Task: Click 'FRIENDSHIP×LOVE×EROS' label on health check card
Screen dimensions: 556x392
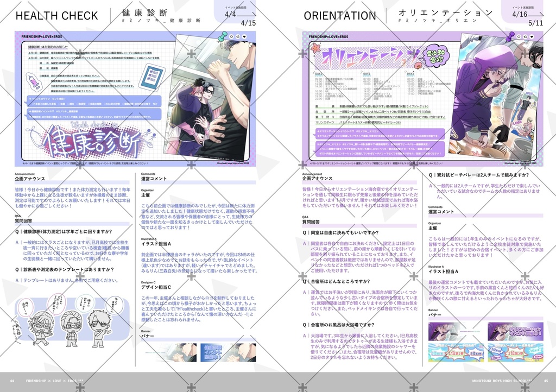Action: tap(41, 36)
